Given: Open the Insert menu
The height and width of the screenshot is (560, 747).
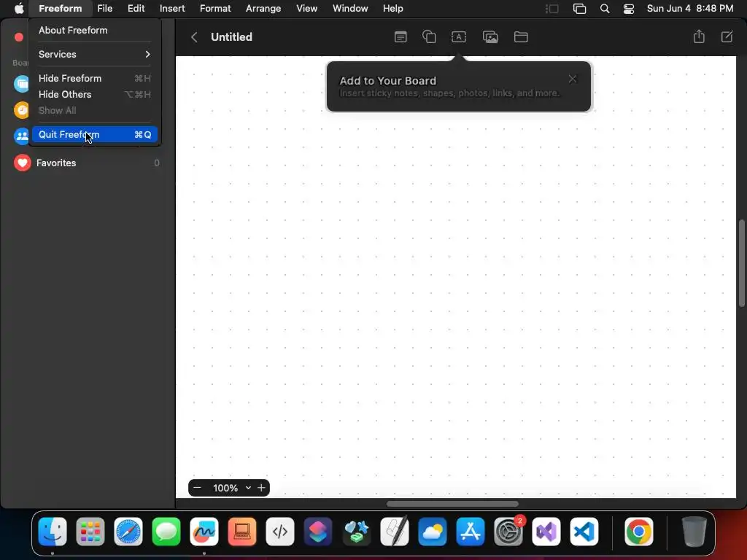Looking at the screenshot, I should (172, 9).
